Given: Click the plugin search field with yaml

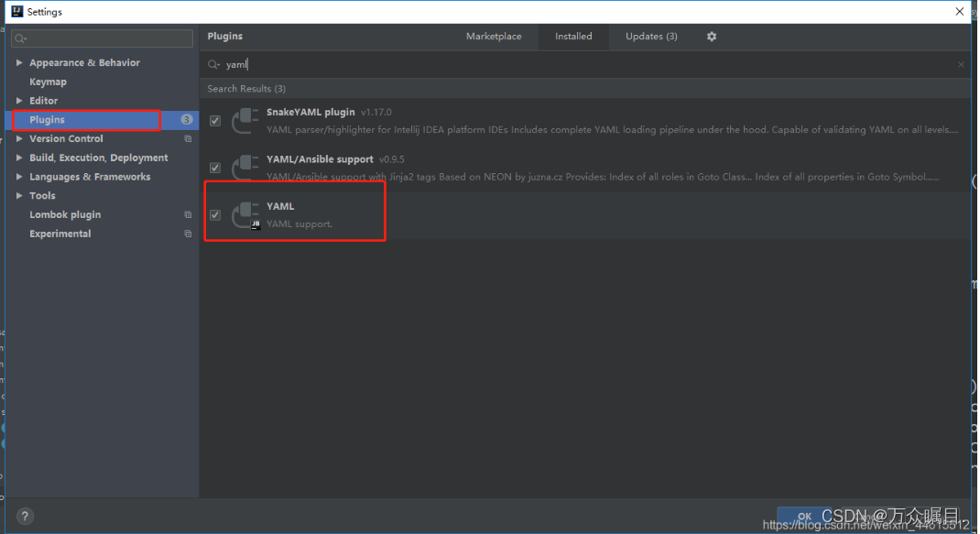Looking at the screenshot, I should (585, 64).
